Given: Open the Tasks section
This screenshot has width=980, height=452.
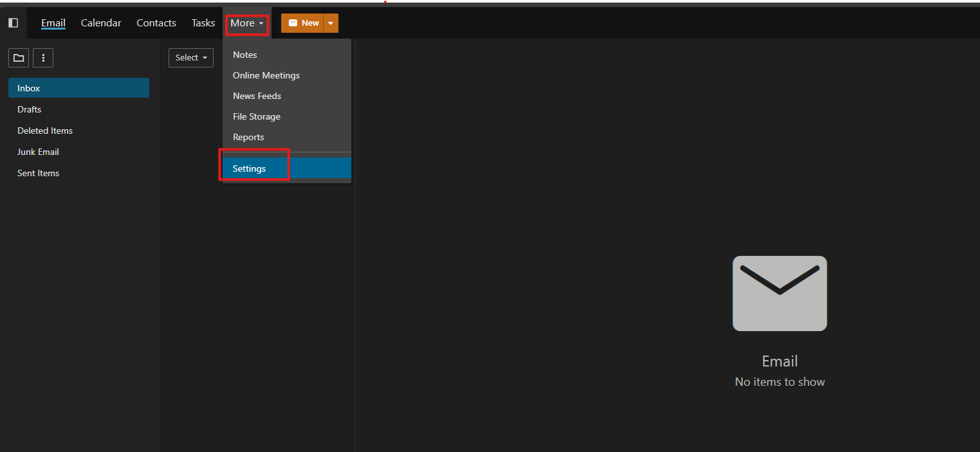Looking at the screenshot, I should point(203,23).
